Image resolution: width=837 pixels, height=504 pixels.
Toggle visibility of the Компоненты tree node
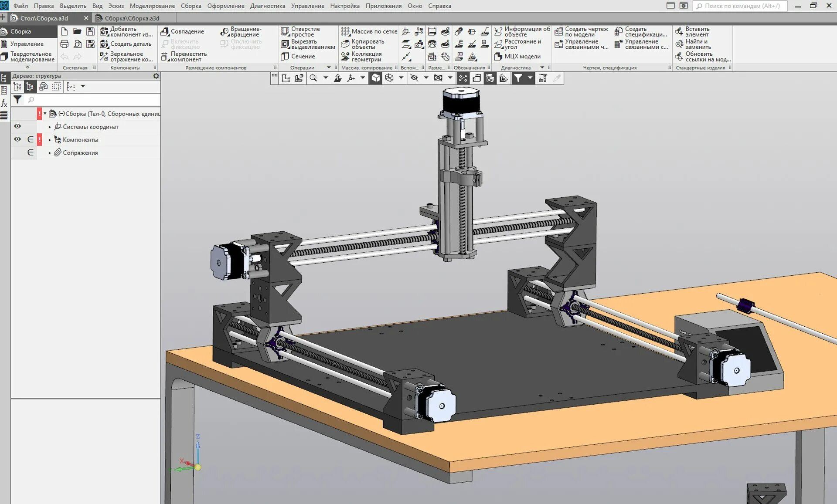(17, 139)
